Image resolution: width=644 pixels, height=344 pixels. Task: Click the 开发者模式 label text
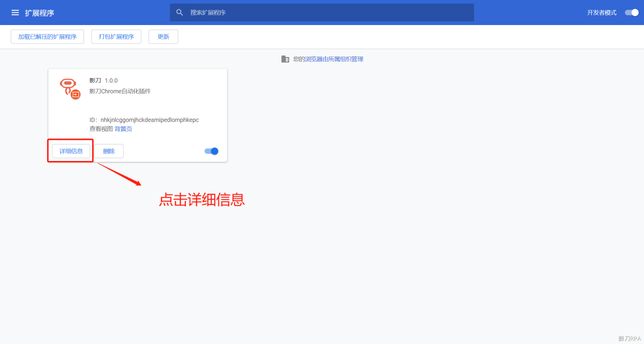(x=602, y=13)
